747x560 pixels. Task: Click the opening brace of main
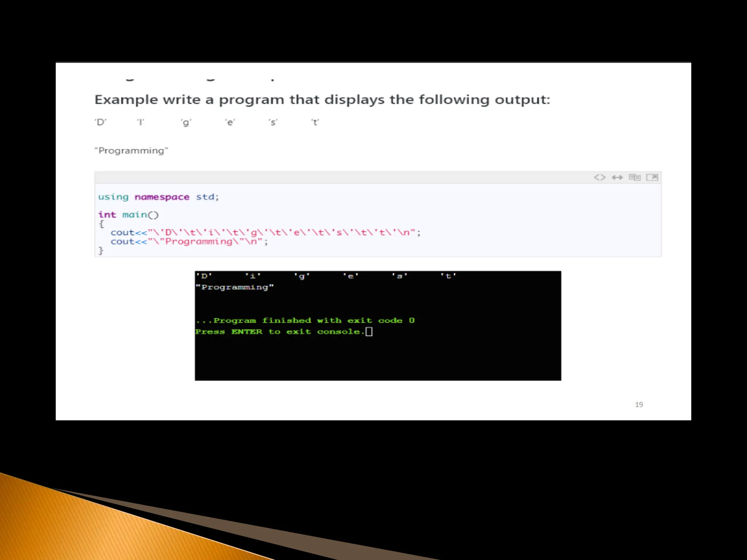101,223
